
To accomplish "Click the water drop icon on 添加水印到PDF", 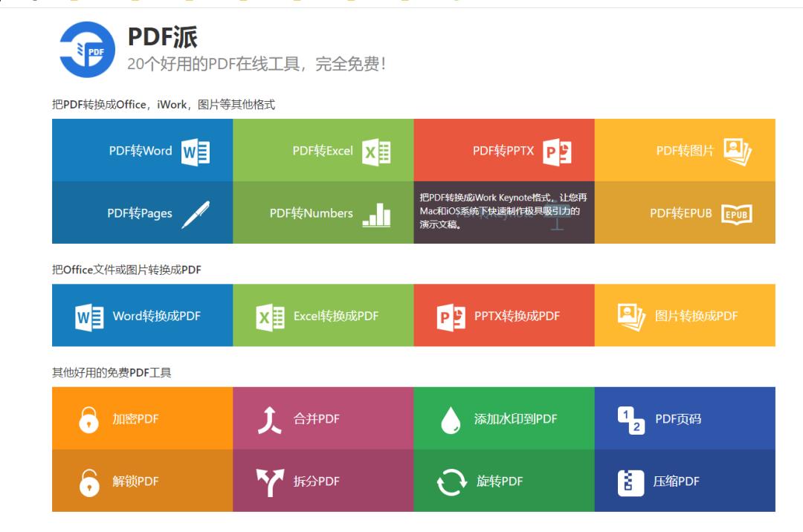I will click(x=448, y=418).
